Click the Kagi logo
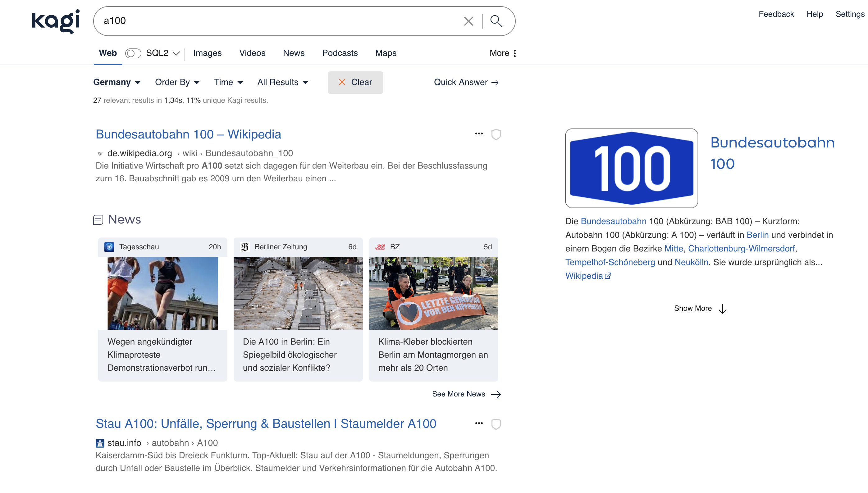Image resolution: width=868 pixels, height=493 pixels. 56,21
